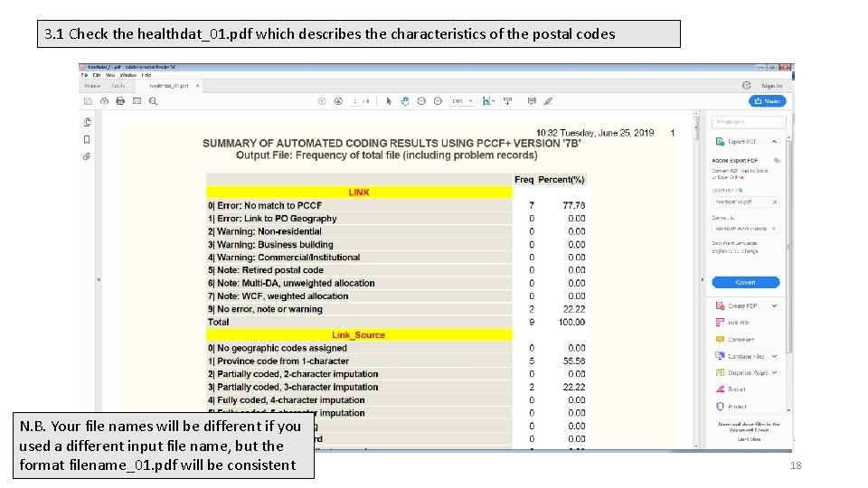Click the page number field
This screenshot has height=488, width=868.
(x=354, y=101)
